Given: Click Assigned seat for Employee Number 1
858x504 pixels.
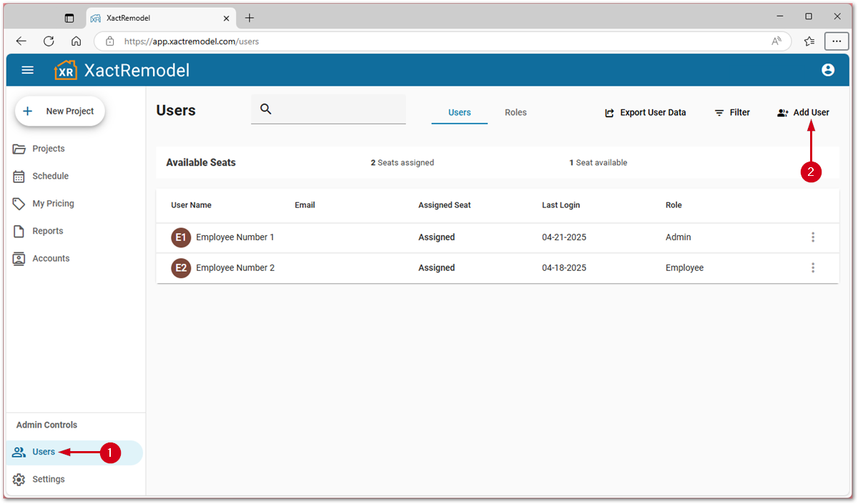Looking at the screenshot, I should [436, 237].
